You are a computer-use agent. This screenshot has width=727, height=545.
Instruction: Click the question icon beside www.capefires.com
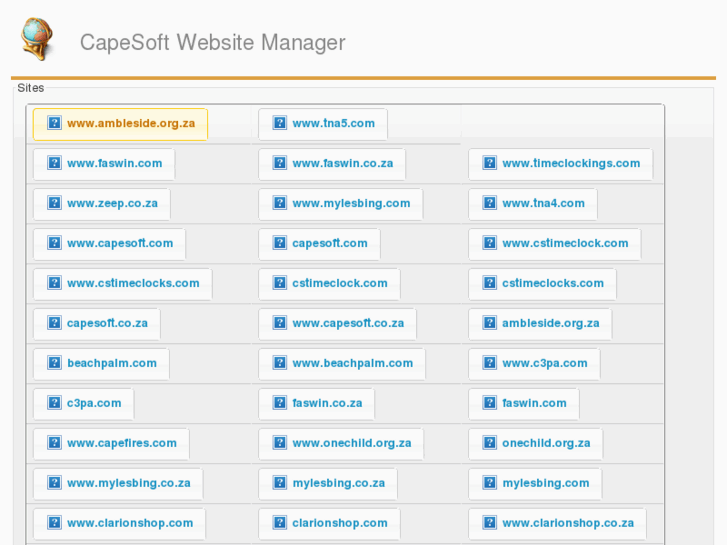pos(55,444)
